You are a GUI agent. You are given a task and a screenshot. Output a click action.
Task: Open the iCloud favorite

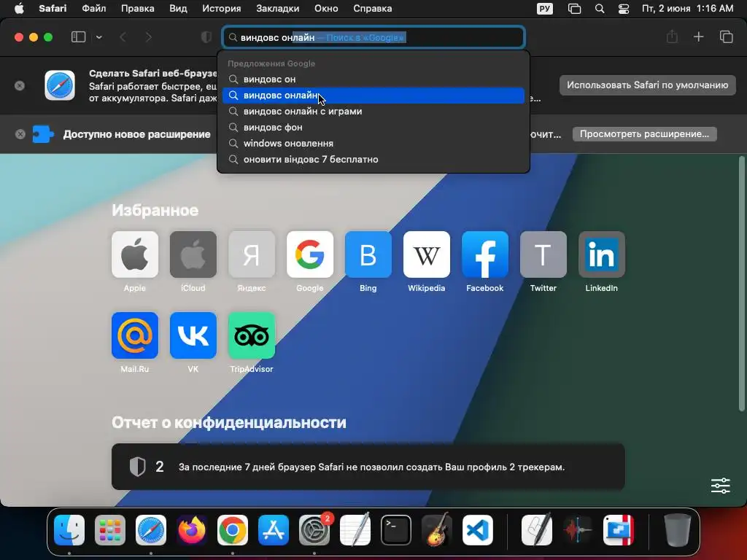tap(193, 254)
